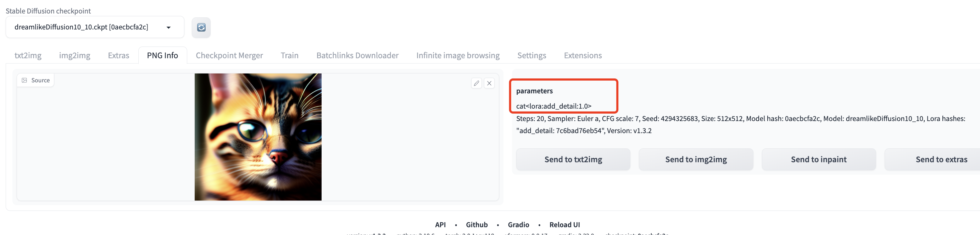The width and height of the screenshot is (980, 235).
Task: Send image to inpaint
Action: [x=819, y=160]
